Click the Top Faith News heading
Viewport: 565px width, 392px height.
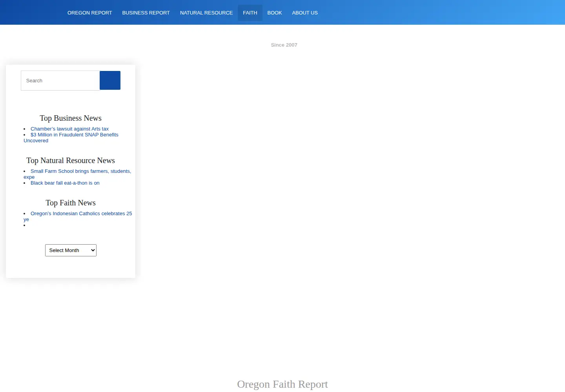pyautogui.click(x=71, y=203)
